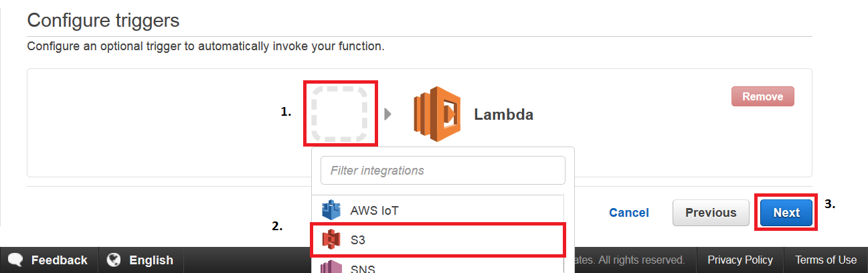Click the red S3 bucket icon
The width and height of the screenshot is (868, 273).
[332, 239]
